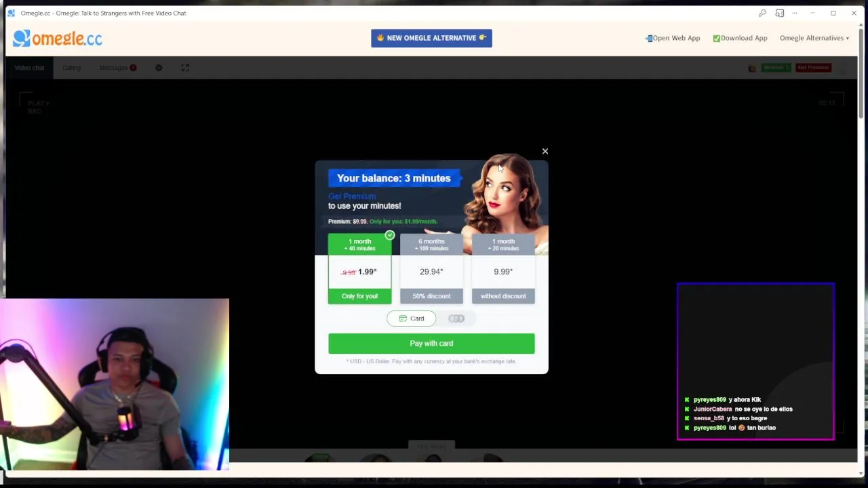Click the '50% discount' label
The width and height of the screenshot is (868, 488).
(431, 296)
